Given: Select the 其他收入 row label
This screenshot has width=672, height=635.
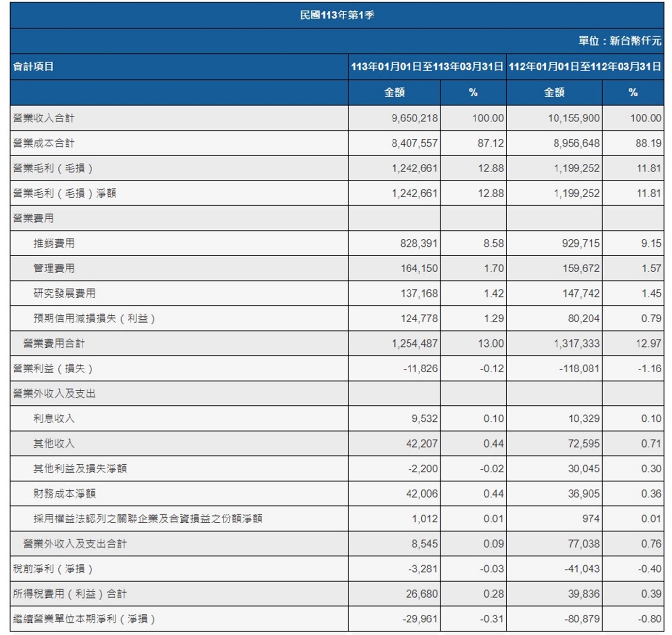Looking at the screenshot, I should (x=54, y=443).
